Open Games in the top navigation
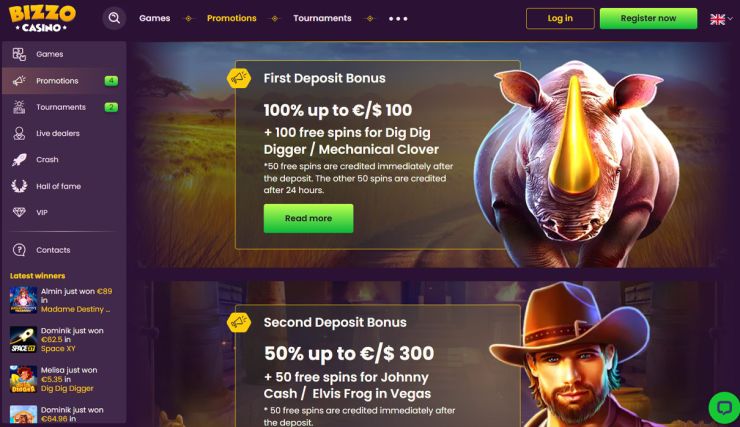Screen dimensions: 740x427 click(x=155, y=18)
